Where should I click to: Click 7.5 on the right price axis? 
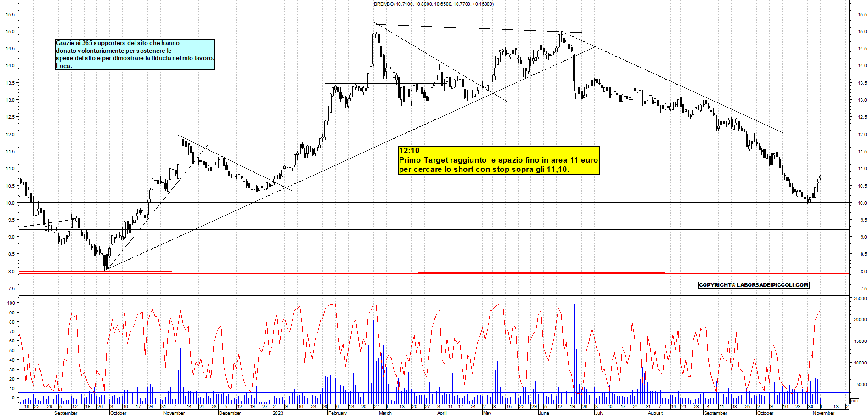pos(863,289)
